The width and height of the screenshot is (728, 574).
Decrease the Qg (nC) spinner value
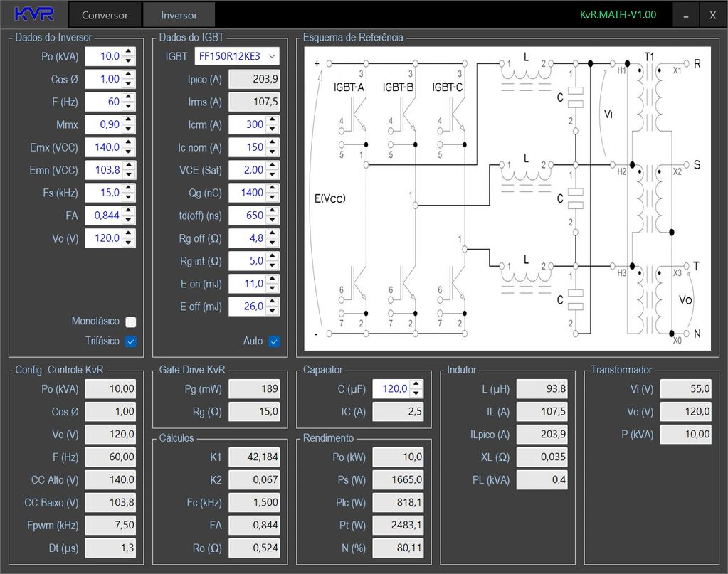pyautogui.click(x=273, y=197)
